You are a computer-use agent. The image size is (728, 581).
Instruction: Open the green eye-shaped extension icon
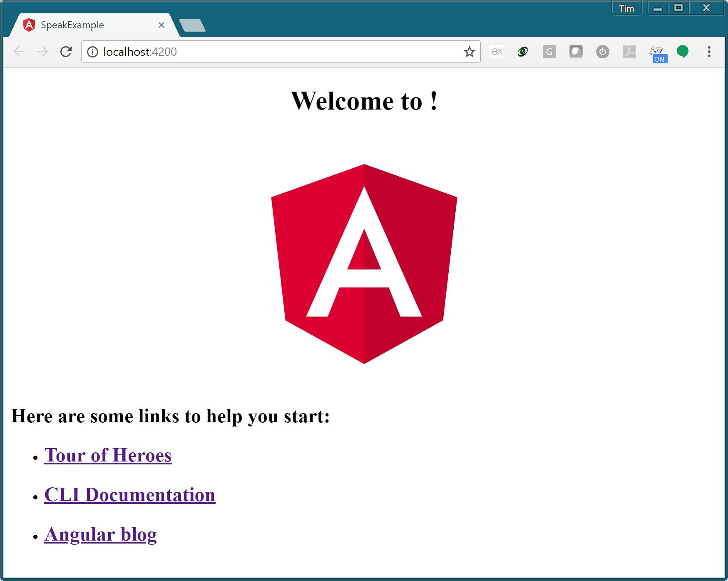point(523,52)
